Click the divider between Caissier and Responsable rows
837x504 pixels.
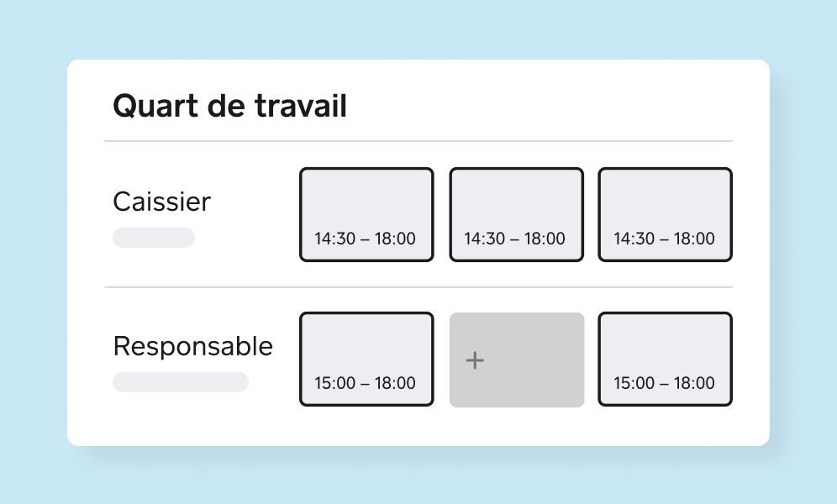coord(418,287)
